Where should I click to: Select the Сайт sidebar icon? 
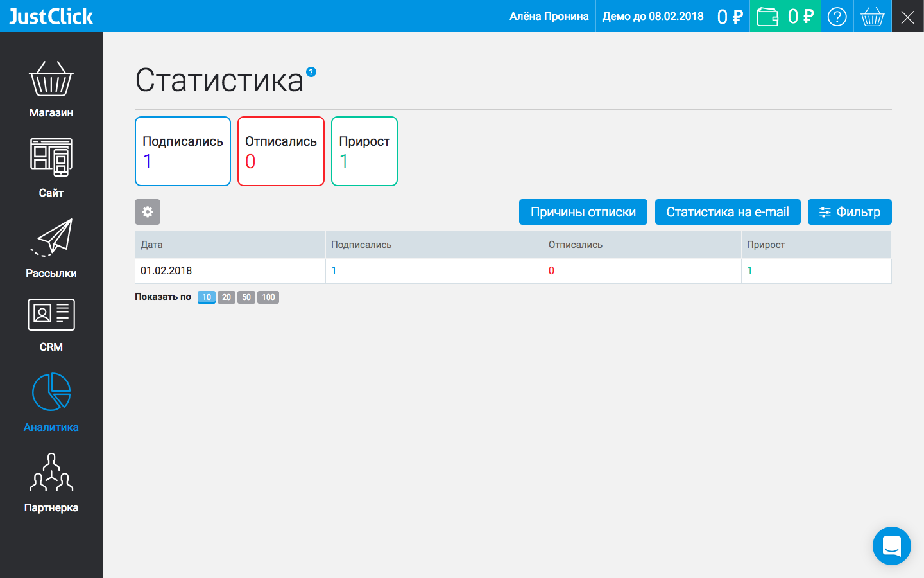pos(51,156)
